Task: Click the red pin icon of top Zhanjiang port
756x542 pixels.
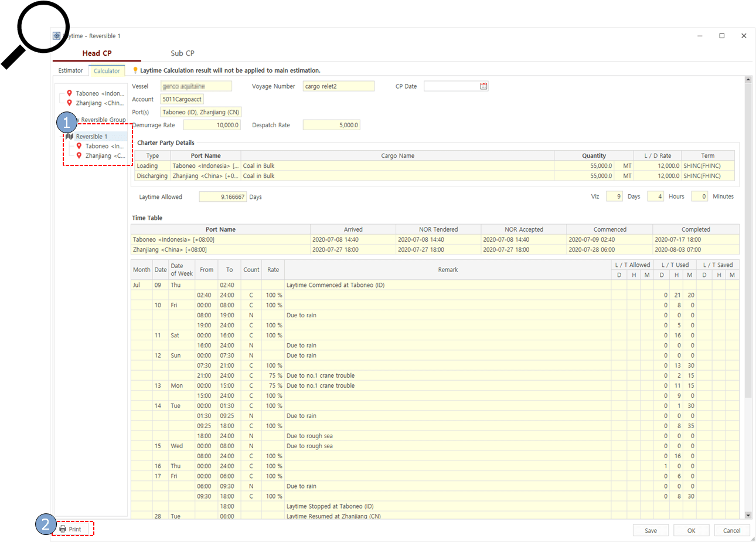Action: pyautogui.click(x=70, y=103)
